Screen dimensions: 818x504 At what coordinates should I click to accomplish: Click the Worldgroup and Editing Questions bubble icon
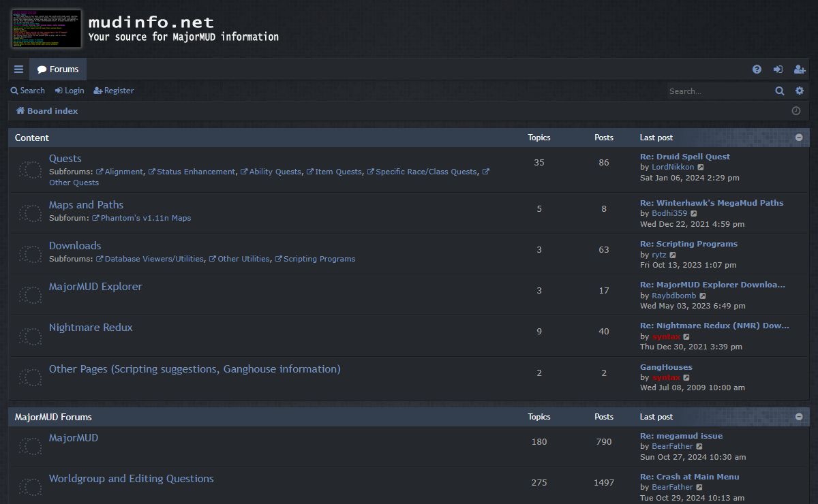pyautogui.click(x=29, y=487)
